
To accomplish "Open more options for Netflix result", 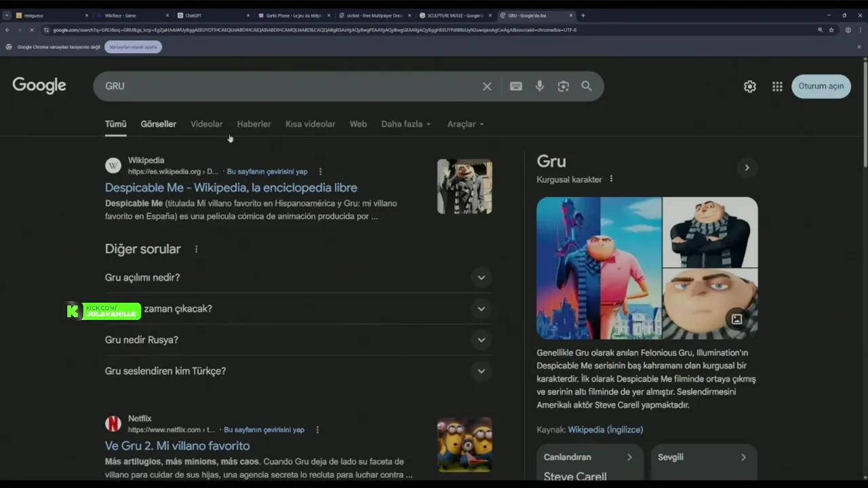I will point(317,430).
